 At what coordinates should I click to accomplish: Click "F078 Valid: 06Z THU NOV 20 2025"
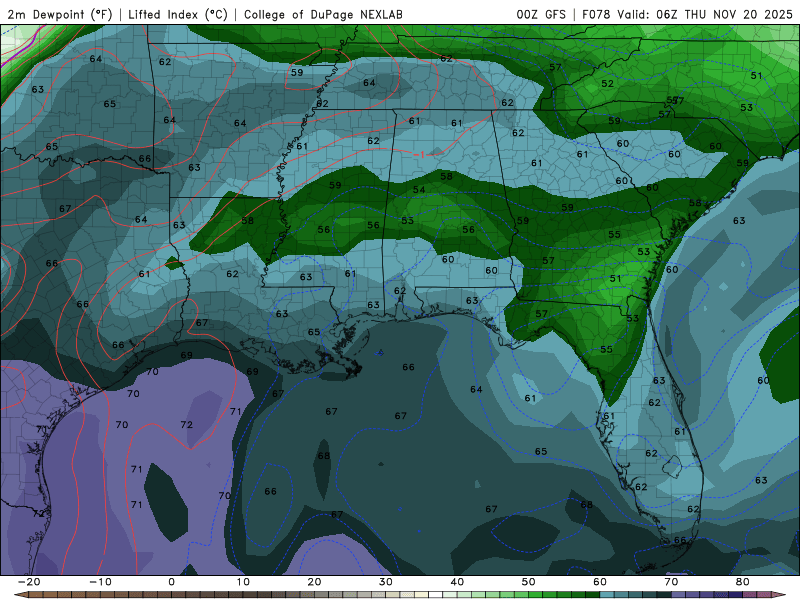687,14
